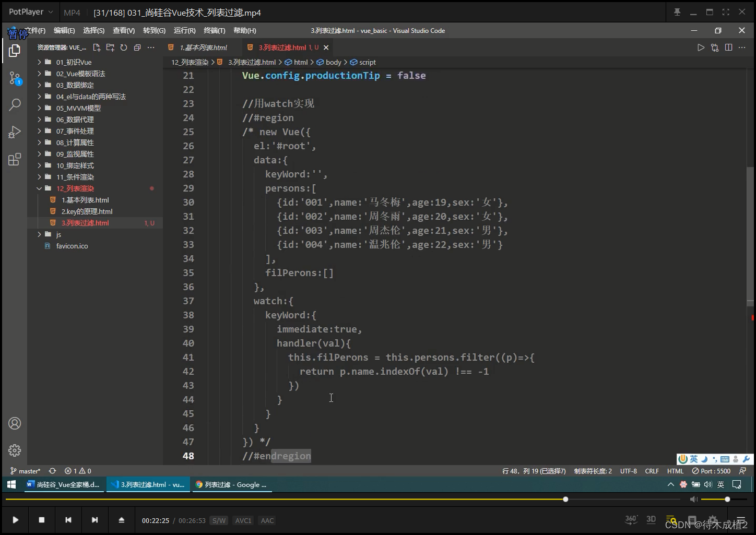
Task: Jump to the previous video in playlist
Action: pos(68,520)
